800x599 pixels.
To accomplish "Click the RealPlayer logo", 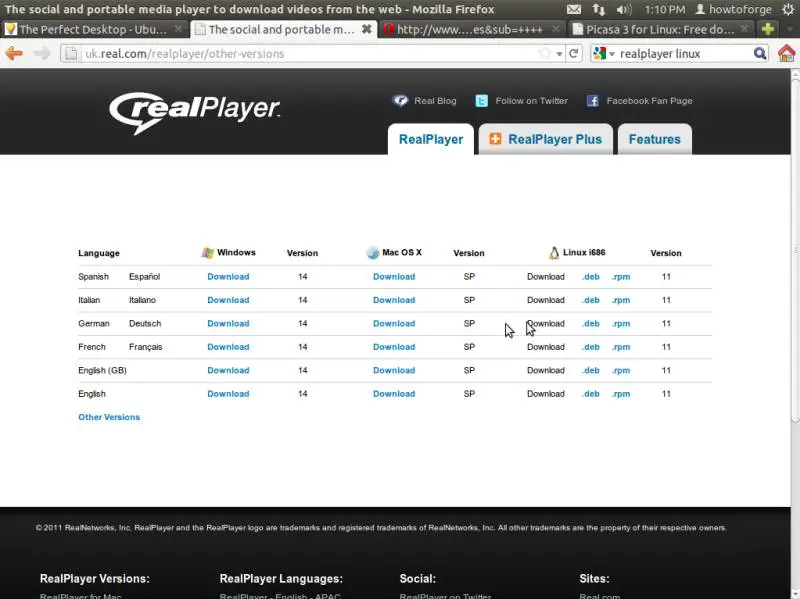I will [194, 112].
